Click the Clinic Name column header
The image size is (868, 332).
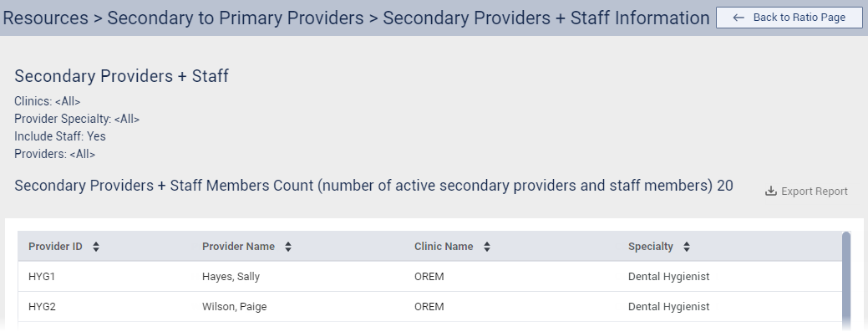(444, 247)
